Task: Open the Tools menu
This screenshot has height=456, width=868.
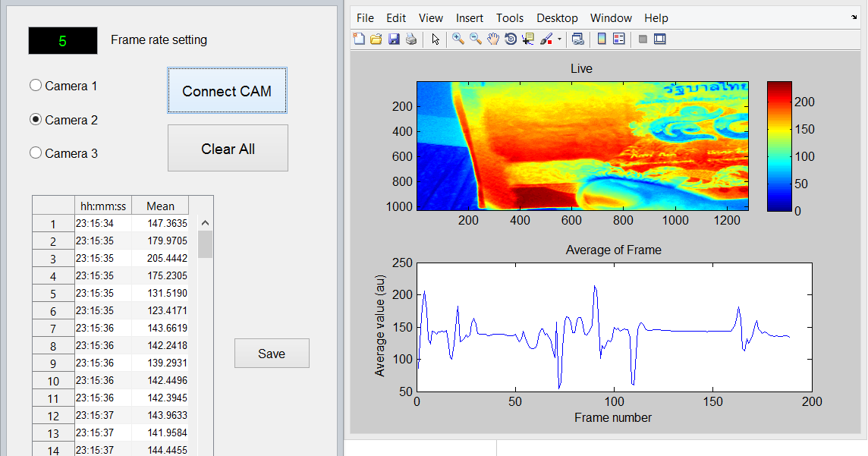Action: [x=509, y=17]
